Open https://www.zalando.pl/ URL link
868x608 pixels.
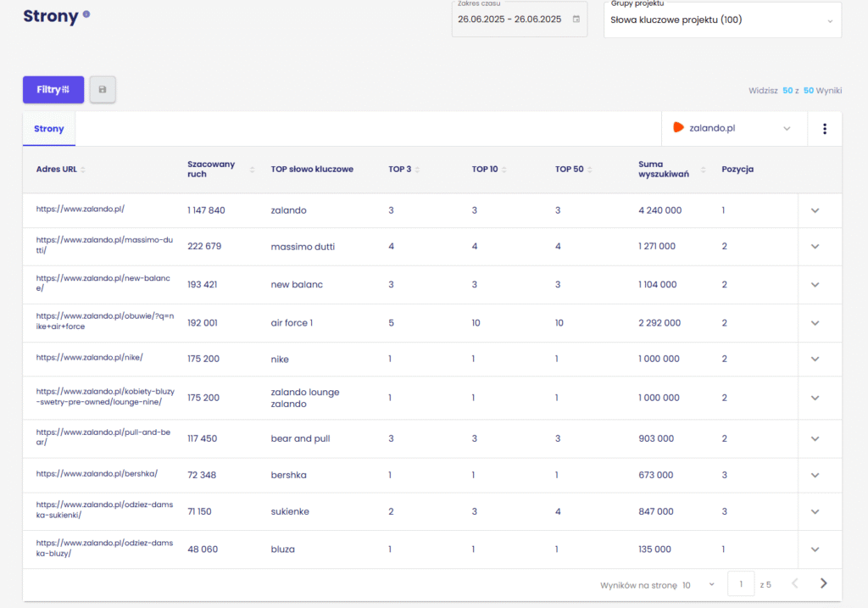[81, 209]
